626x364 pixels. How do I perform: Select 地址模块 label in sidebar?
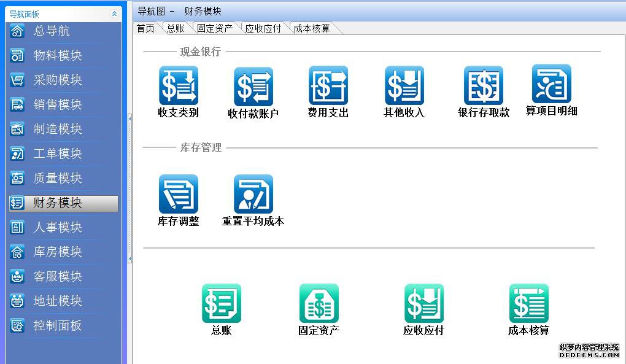[58, 301]
